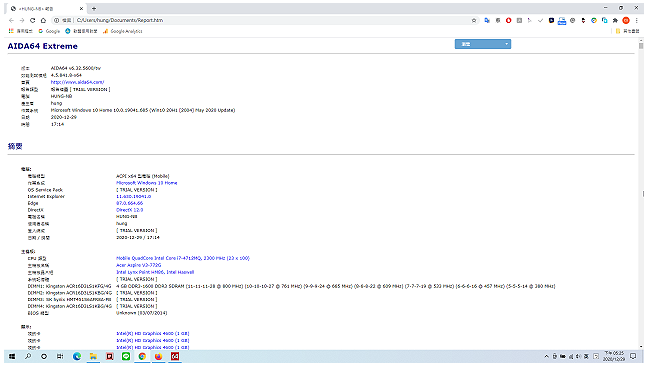Image resolution: width=647 pixels, height=367 pixels.
Task: Open the Google Analytics bookmark
Action: point(123,31)
